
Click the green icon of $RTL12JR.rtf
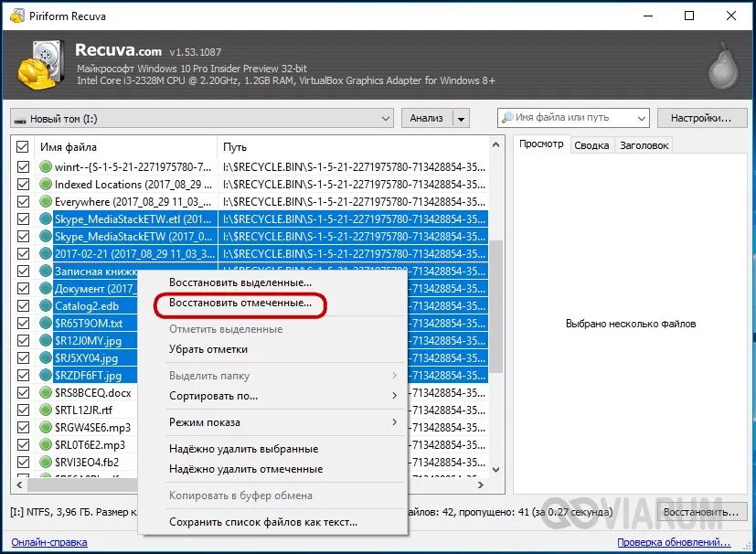[x=46, y=410]
